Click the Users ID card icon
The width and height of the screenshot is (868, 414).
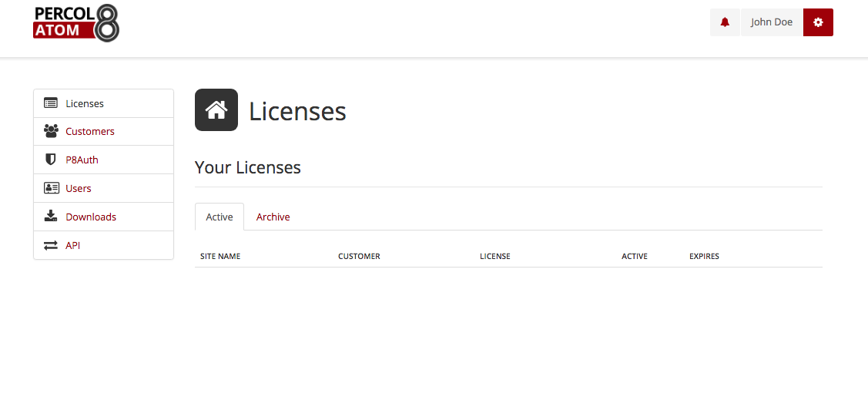52,188
